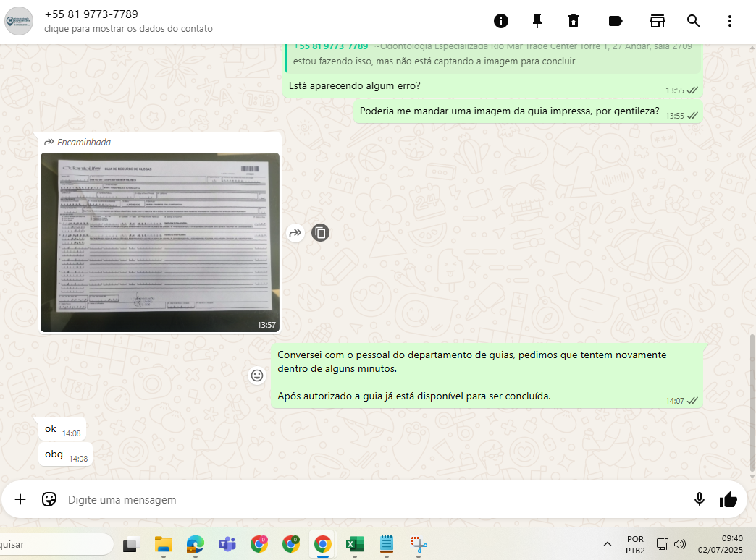Screen dimensions: 756x560
Task: Open Excel from the taskbar
Action: tap(354, 544)
